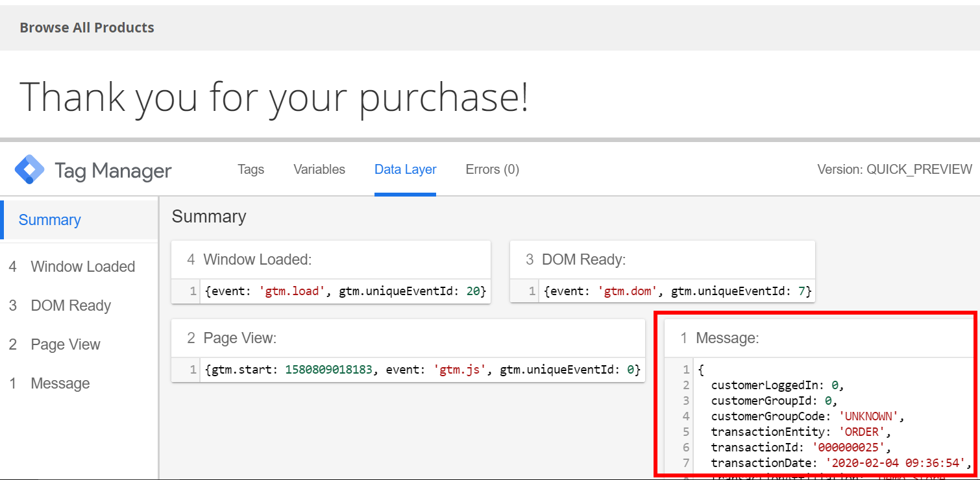Open the Errors (0) tab

(x=492, y=169)
